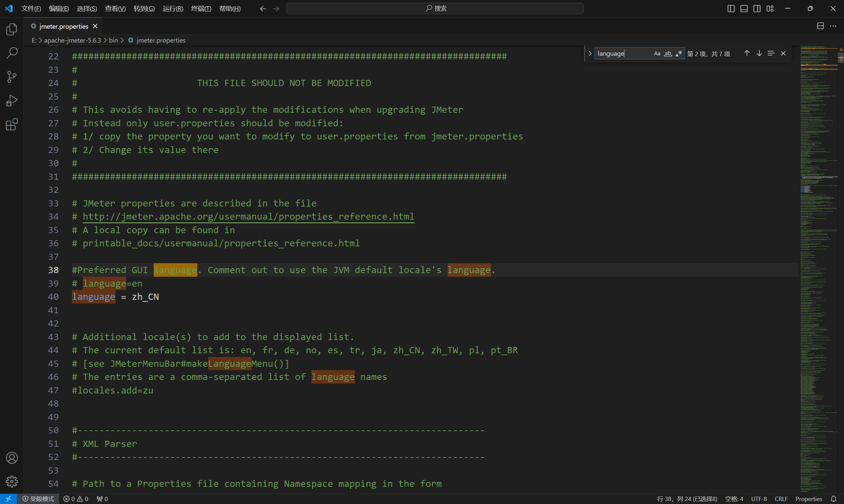
Task: Click the remote window icon in status bar
Action: 9,499
